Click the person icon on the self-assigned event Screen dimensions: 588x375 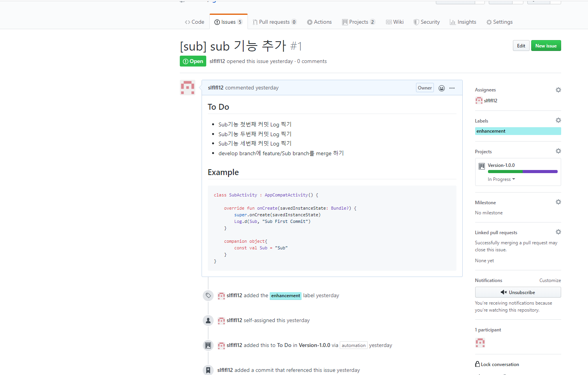pyautogui.click(x=208, y=320)
